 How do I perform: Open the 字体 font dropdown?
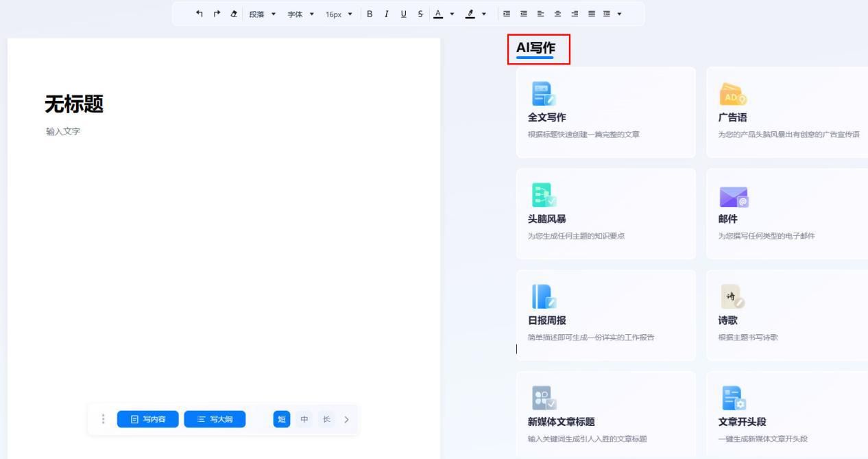[x=300, y=14]
